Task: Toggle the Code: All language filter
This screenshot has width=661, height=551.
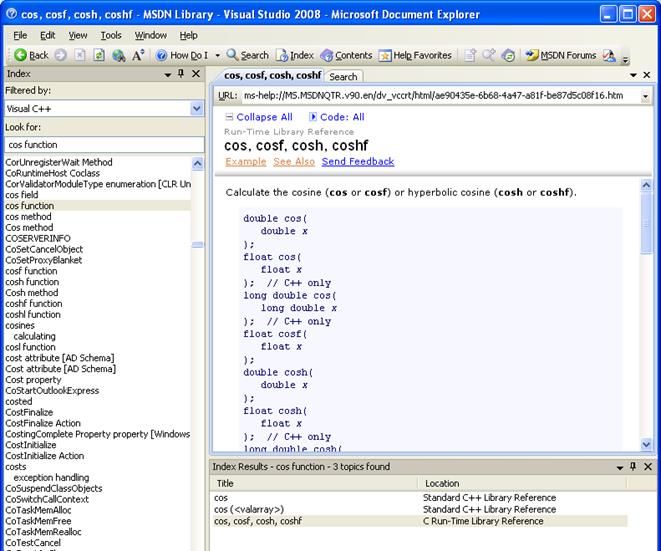Action: click(x=336, y=117)
